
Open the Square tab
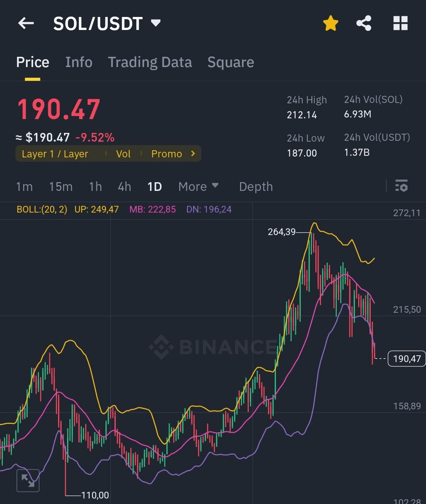[x=231, y=62]
